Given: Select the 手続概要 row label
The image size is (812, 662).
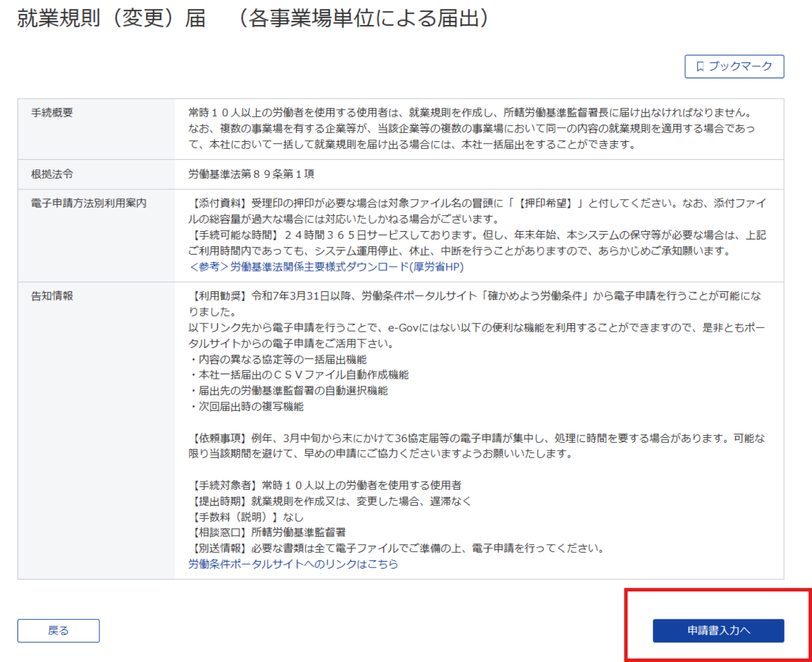Looking at the screenshot, I should (x=52, y=113).
